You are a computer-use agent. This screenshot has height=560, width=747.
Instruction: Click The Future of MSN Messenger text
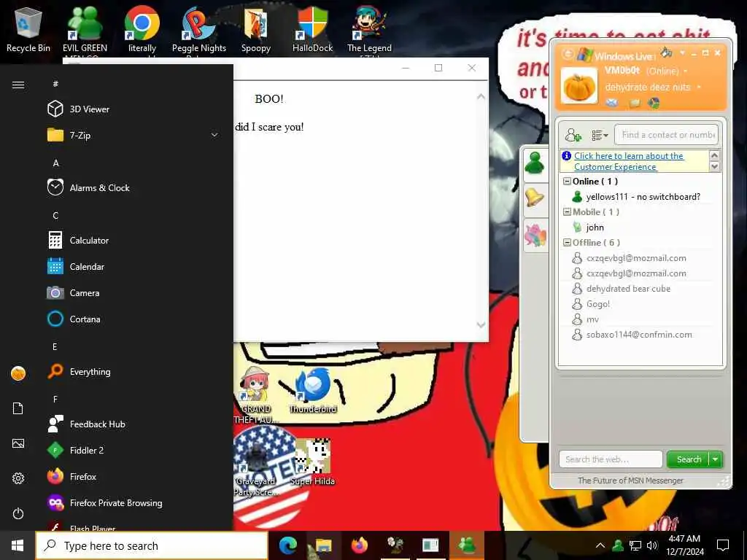click(x=630, y=481)
